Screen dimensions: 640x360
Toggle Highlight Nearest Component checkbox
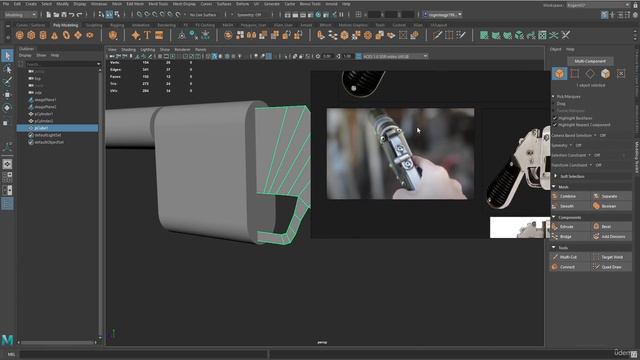555,125
